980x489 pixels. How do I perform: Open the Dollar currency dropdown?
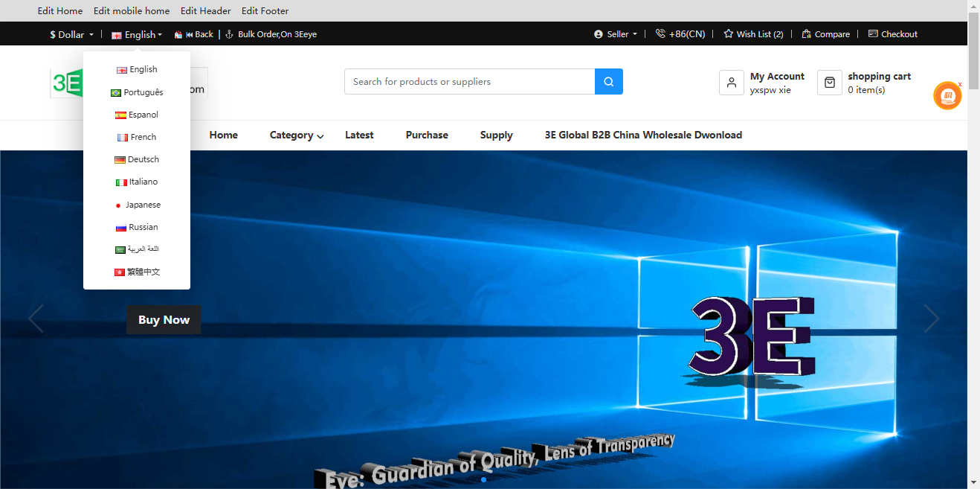tap(72, 34)
